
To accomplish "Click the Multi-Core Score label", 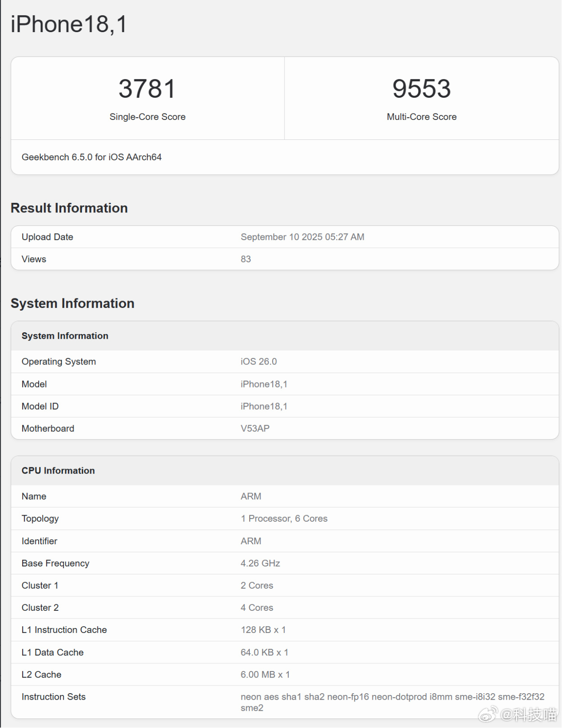I will 422,117.
